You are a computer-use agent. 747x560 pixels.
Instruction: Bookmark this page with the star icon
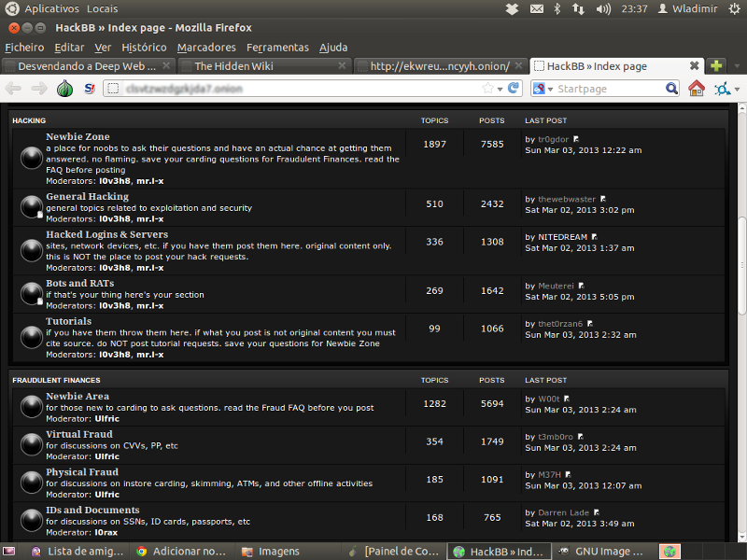point(487,88)
